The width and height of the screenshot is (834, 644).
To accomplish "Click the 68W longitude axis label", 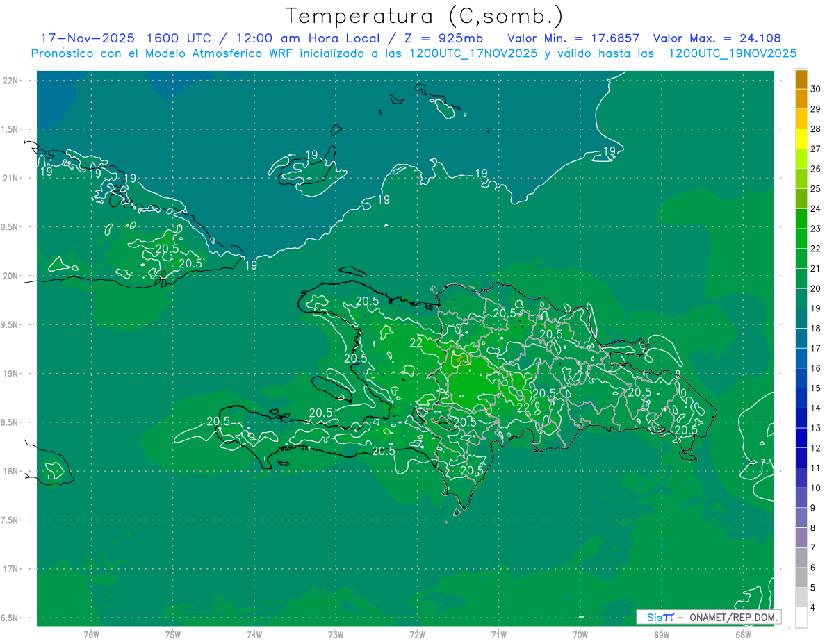I will 743,634.
